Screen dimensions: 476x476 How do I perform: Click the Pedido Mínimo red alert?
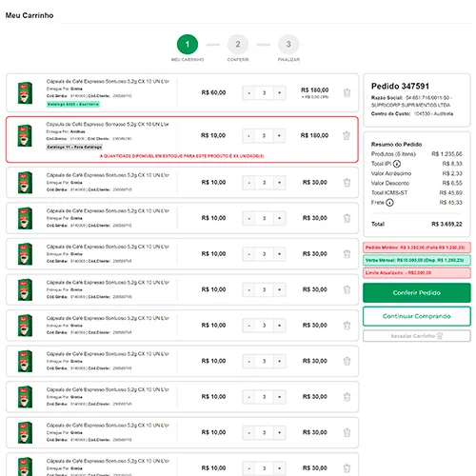417,248
